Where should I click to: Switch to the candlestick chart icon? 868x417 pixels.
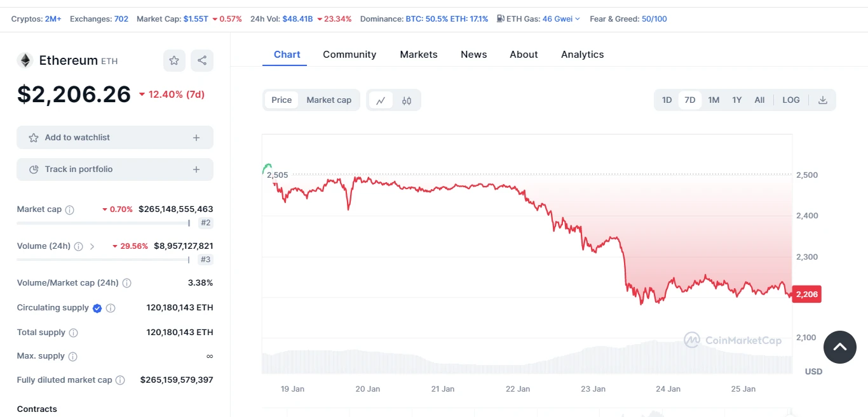(x=407, y=100)
